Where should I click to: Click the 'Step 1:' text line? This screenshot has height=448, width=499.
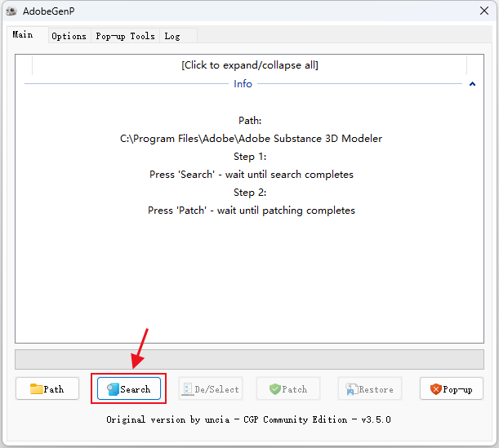250,157
